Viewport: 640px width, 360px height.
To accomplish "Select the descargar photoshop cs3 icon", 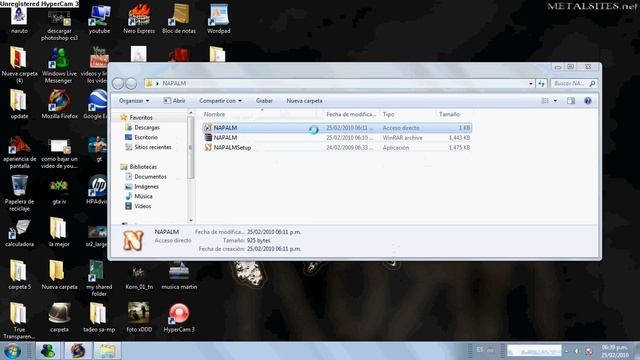I will click(x=59, y=25).
